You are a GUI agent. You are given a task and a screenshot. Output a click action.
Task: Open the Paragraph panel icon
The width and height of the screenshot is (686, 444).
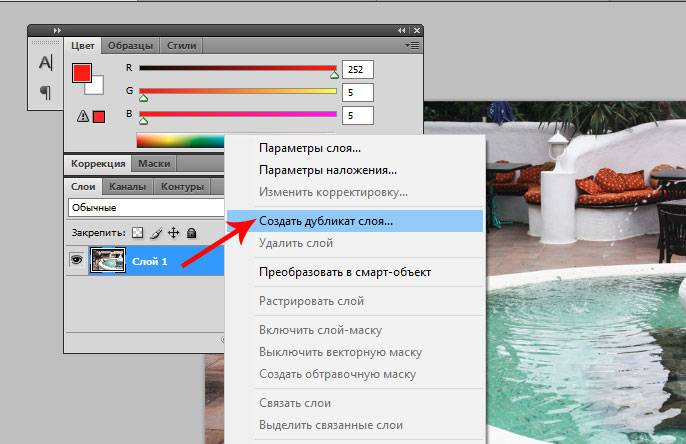point(46,92)
